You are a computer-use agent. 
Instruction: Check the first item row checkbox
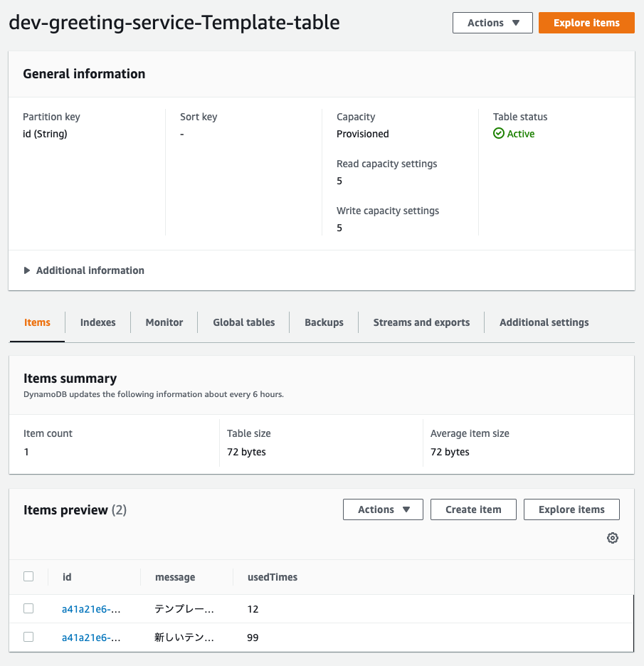point(28,608)
